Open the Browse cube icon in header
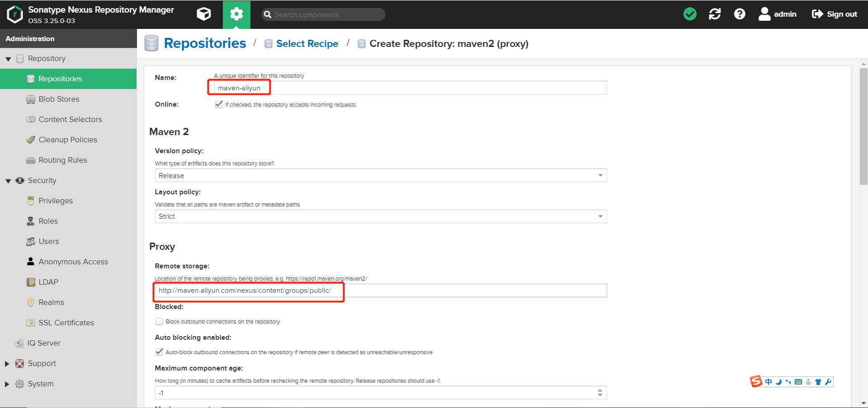Screen dimensions: 868x408 click(x=204, y=14)
